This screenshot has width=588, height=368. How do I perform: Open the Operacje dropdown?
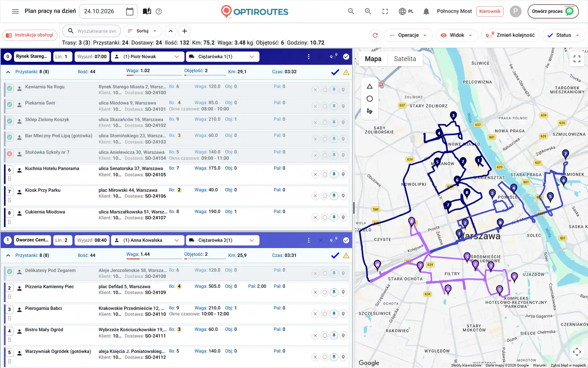[x=408, y=35]
